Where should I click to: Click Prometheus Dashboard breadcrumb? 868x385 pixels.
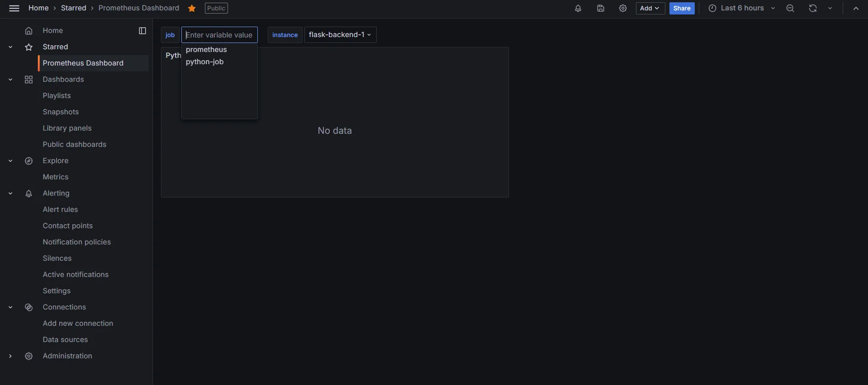point(139,8)
